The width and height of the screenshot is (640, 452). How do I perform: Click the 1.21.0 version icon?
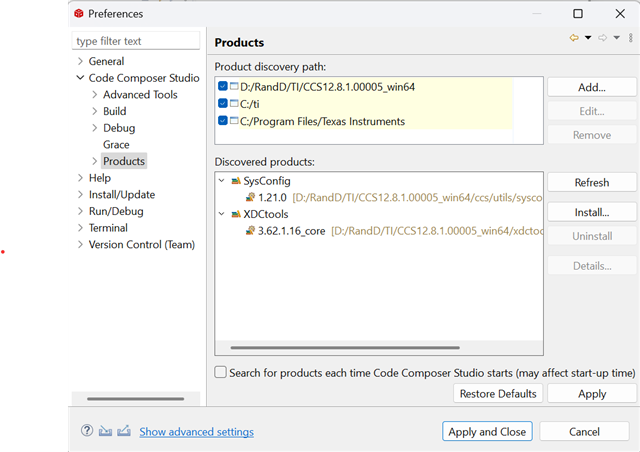(250, 198)
